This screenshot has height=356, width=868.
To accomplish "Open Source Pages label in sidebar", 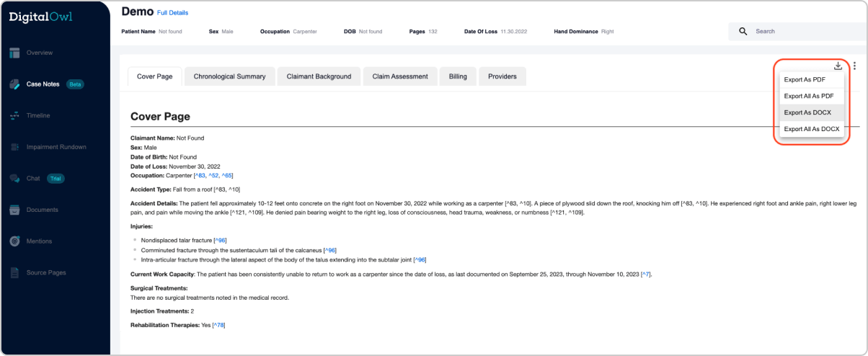I will click(x=45, y=273).
